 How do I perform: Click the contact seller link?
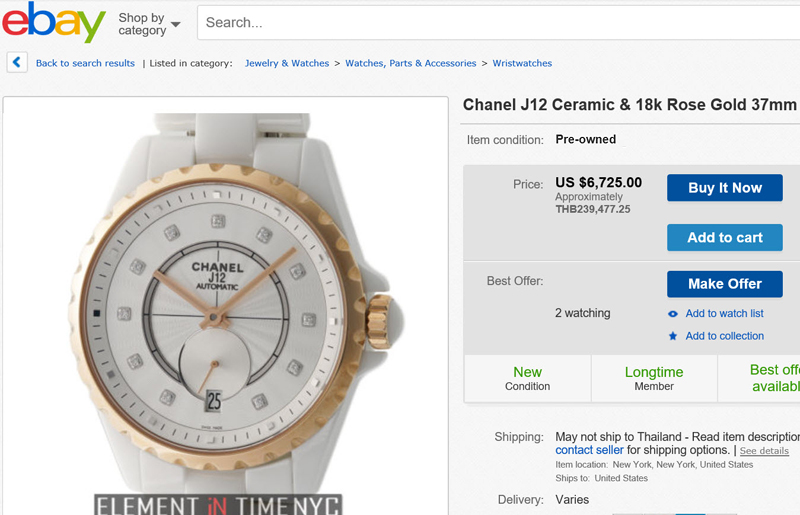click(x=590, y=451)
